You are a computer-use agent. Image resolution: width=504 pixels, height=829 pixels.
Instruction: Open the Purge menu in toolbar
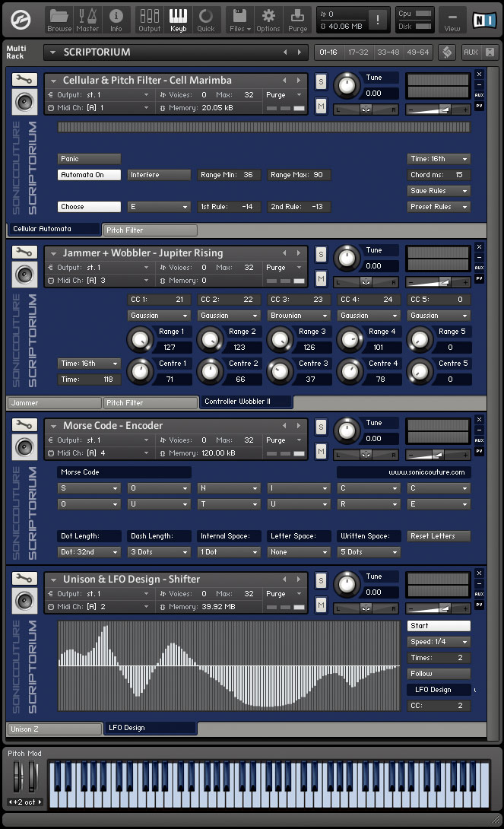click(297, 20)
